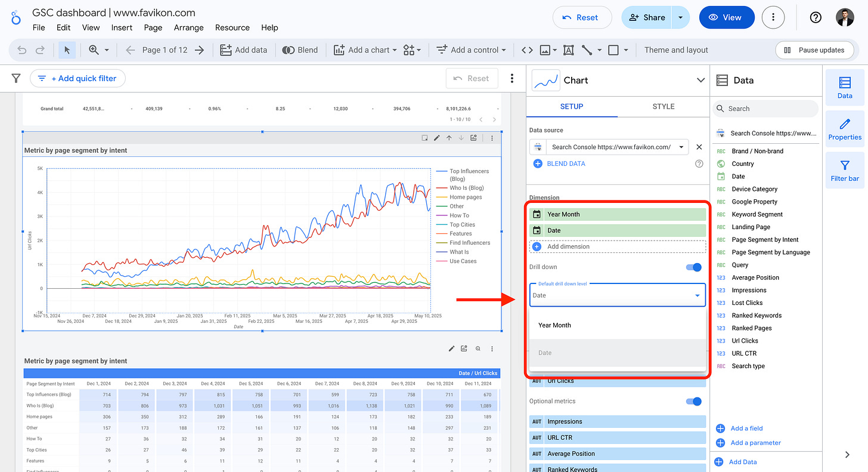The width and height of the screenshot is (868, 472).
Task: Remove the Search Console data source (X)
Action: pyautogui.click(x=699, y=147)
